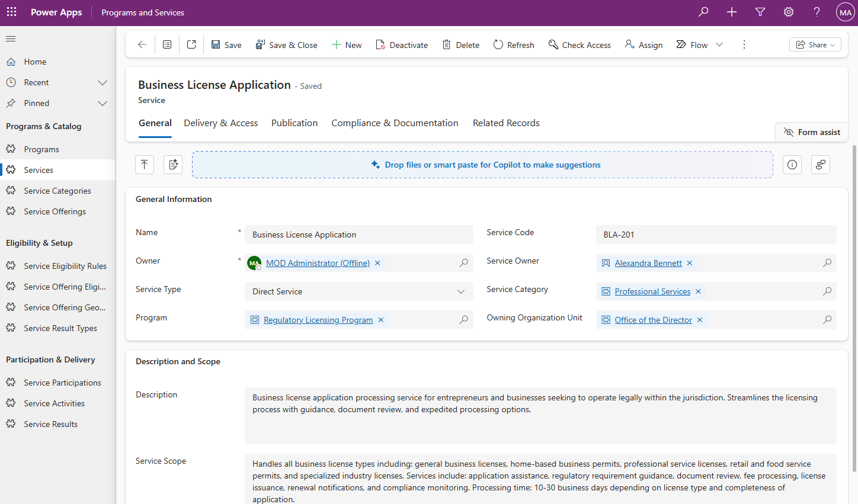Open advanced find filter icon
The height and width of the screenshot is (504, 858).
[x=760, y=12]
